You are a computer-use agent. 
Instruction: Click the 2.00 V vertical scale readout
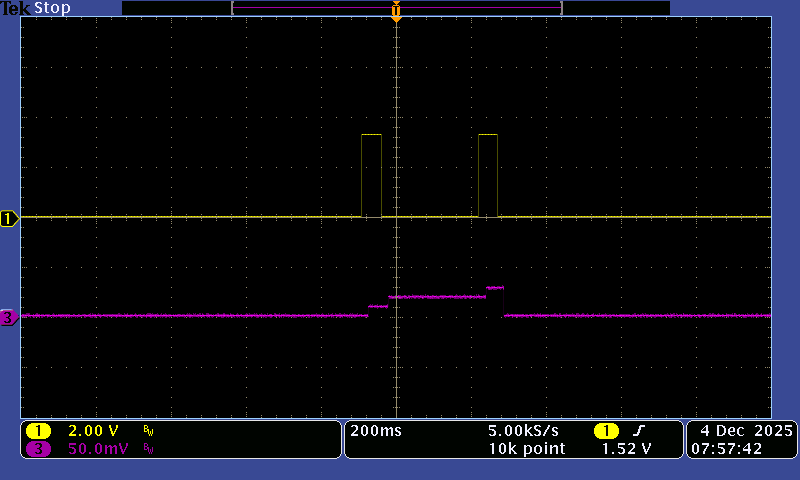pos(91,431)
